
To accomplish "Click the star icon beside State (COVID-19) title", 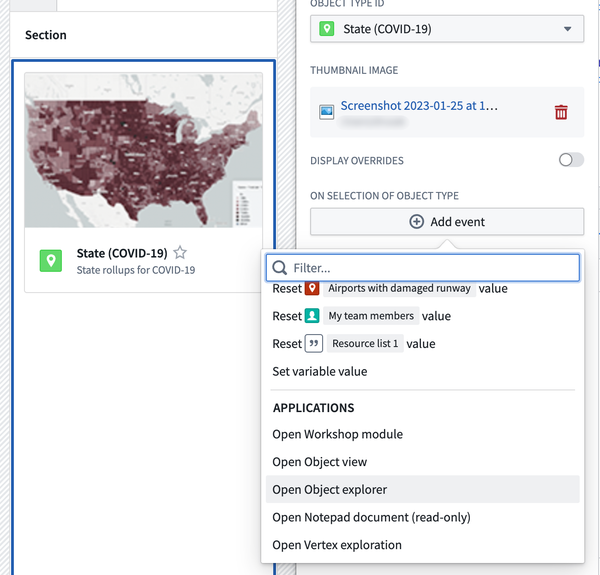I will pyautogui.click(x=180, y=252).
